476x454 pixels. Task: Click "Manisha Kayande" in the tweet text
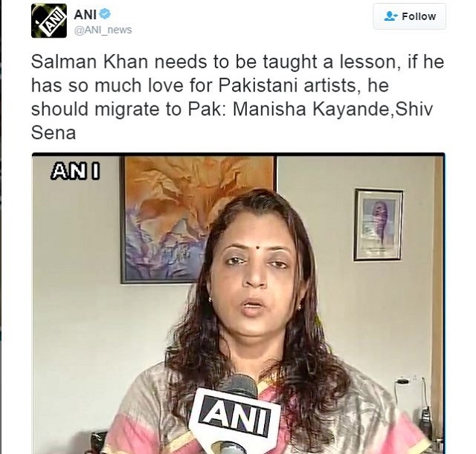311,109
